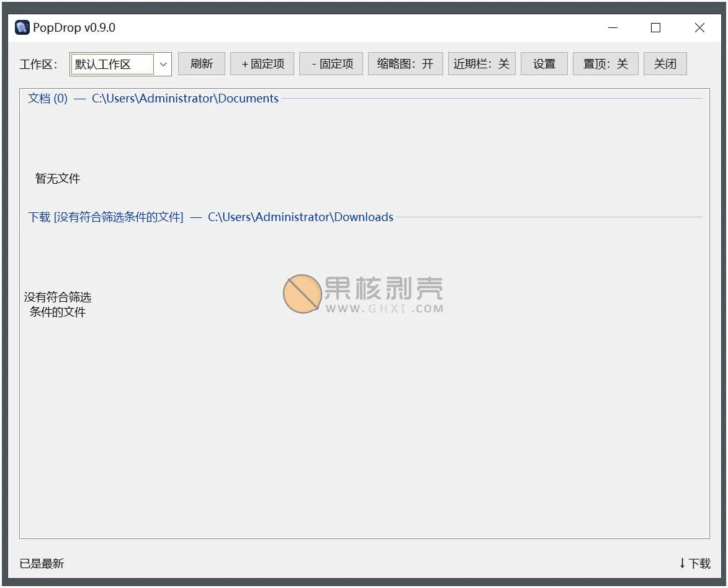Open the 工作区 workspace dropdown arrow
Screen dimensions: 728x588
pos(163,64)
